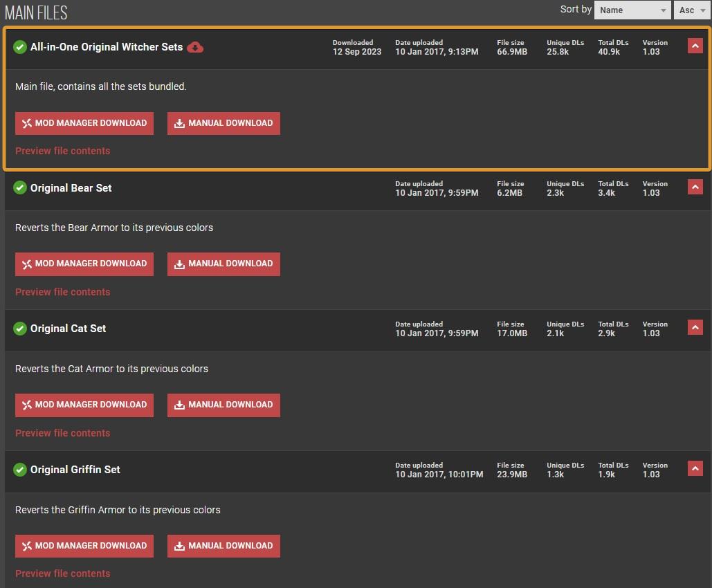Click the 23.9MB file size value
Image resolution: width=712 pixels, height=588 pixels.
tap(512, 475)
